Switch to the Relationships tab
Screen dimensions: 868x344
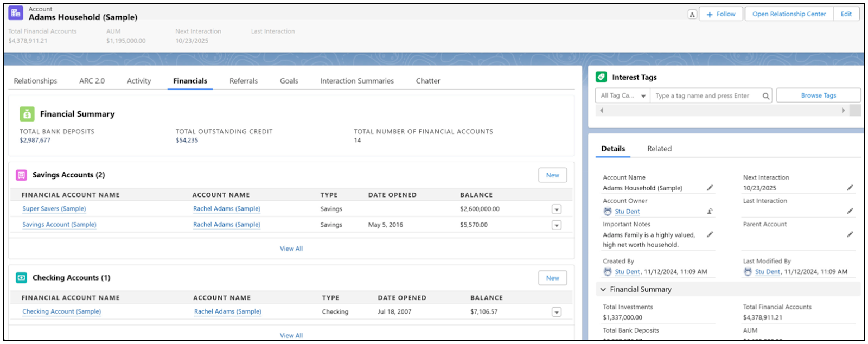click(35, 81)
